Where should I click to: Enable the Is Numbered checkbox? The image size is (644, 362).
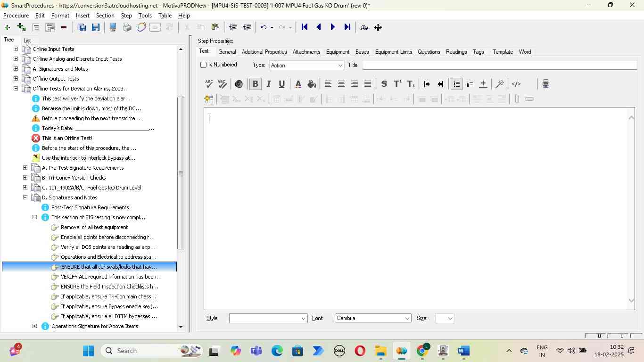coord(204,65)
